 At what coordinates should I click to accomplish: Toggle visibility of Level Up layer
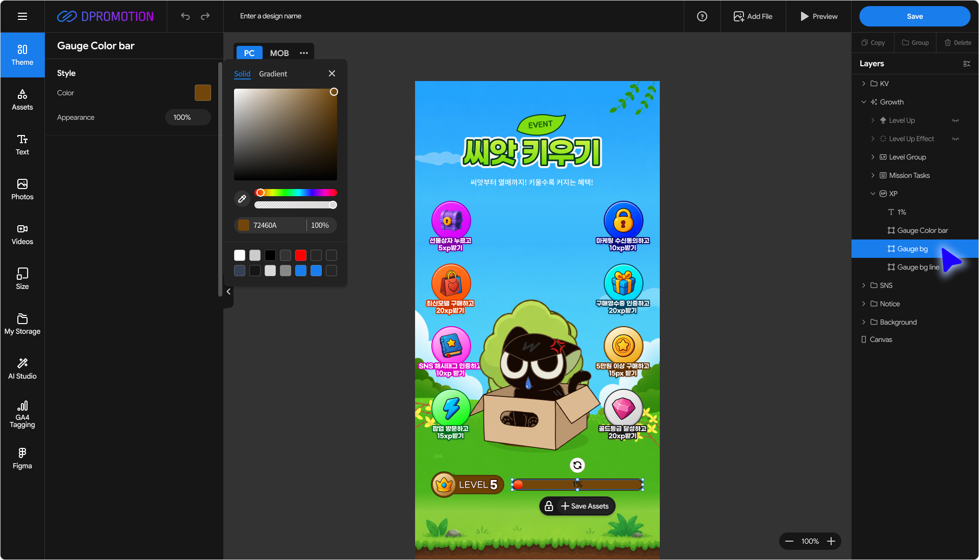tap(956, 121)
